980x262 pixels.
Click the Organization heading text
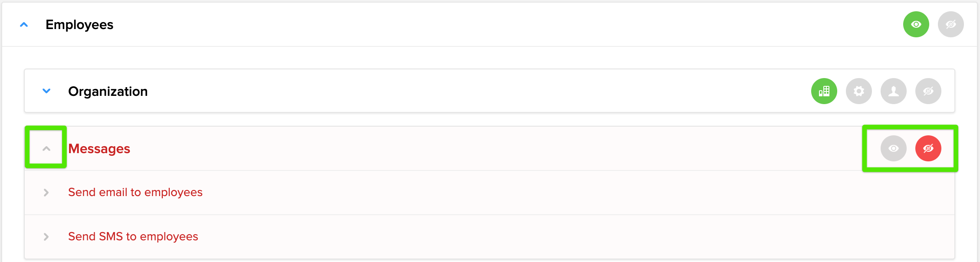(x=108, y=91)
